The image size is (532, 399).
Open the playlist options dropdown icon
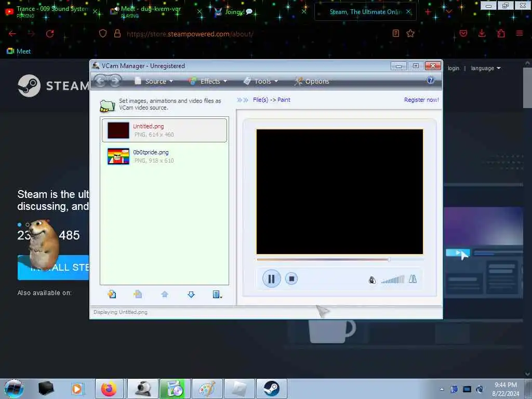tap(217, 294)
